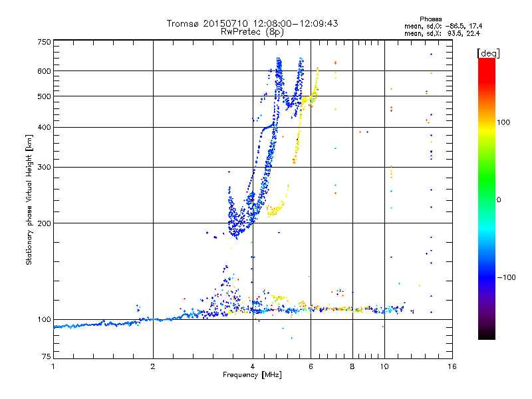Click the y-axis tick label '100'

click(44, 320)
